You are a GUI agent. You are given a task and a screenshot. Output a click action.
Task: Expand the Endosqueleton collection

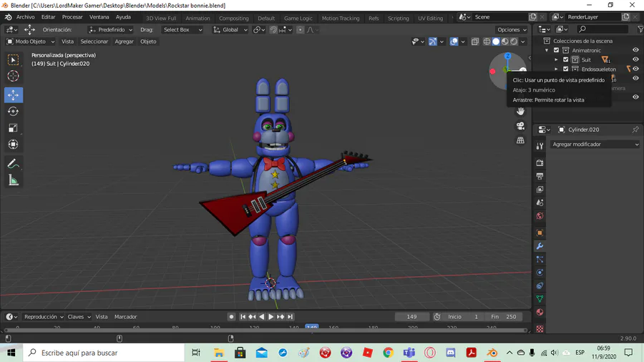pos(556,69)
